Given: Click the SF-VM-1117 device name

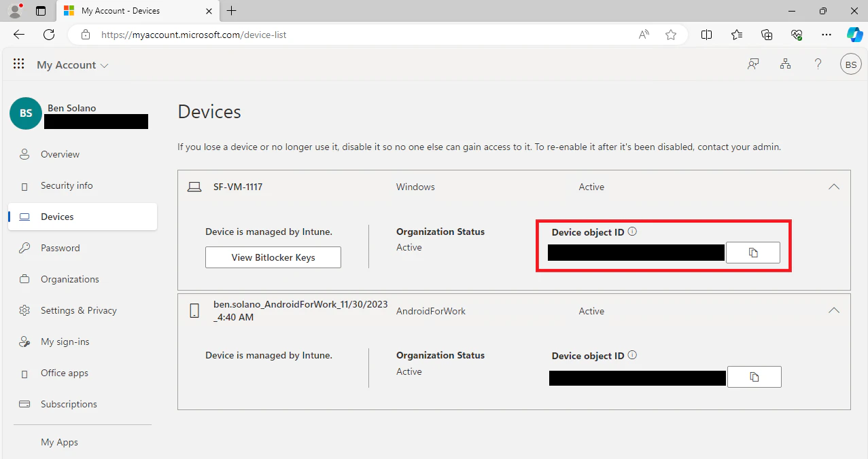Looking at the screenshot, I should (238, 187).
